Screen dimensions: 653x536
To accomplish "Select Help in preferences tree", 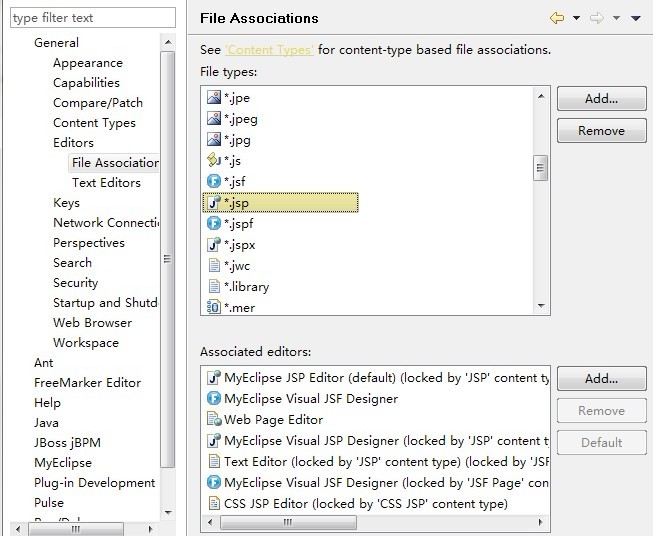I will coord(47,403).
